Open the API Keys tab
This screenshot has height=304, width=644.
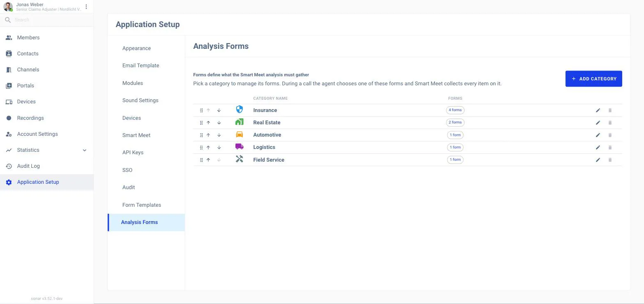click(x=146, y=153)
